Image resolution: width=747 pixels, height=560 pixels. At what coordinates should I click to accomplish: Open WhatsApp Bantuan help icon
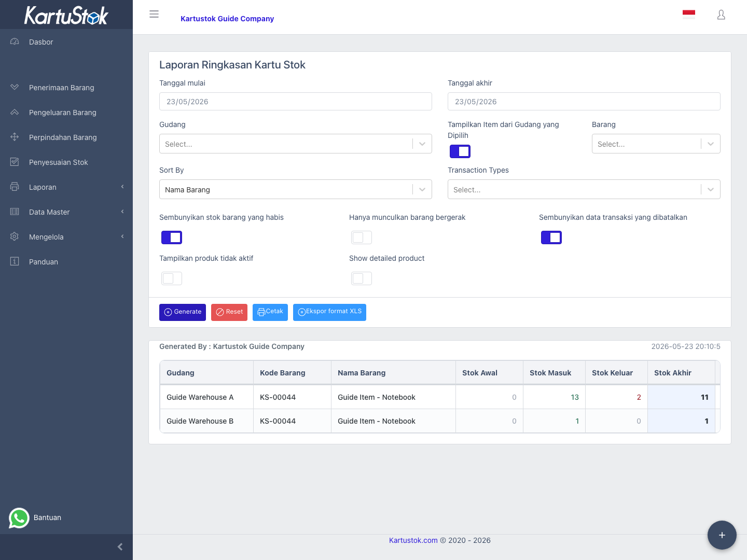19,517
